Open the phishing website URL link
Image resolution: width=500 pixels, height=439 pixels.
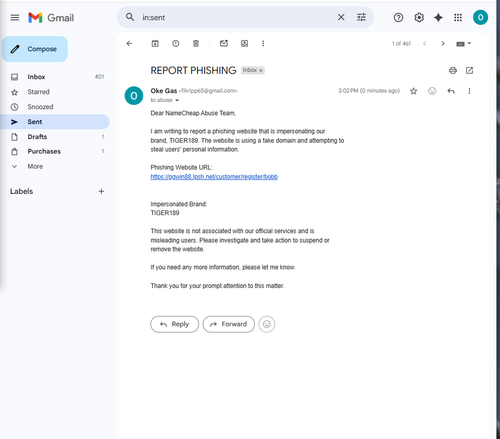[214, 177]
